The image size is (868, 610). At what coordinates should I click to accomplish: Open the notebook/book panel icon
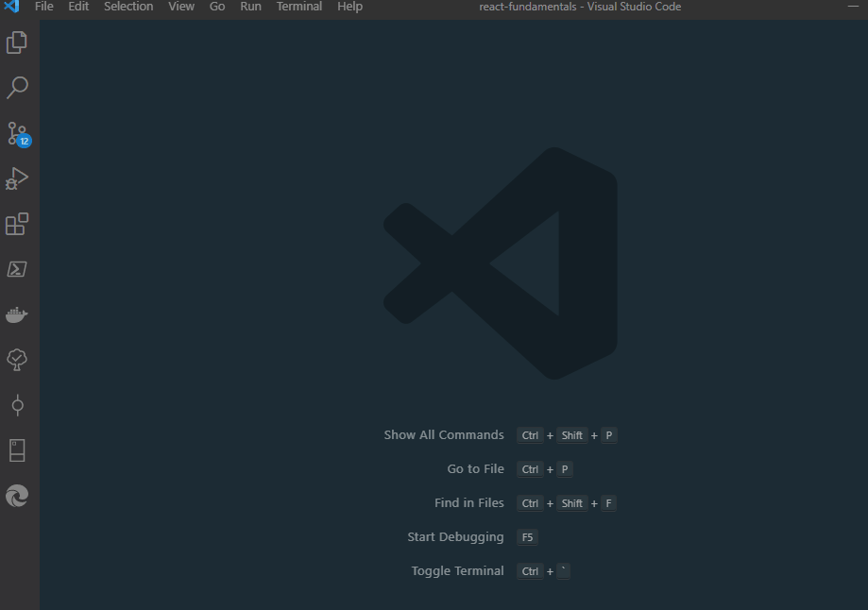tap(17, 450)
